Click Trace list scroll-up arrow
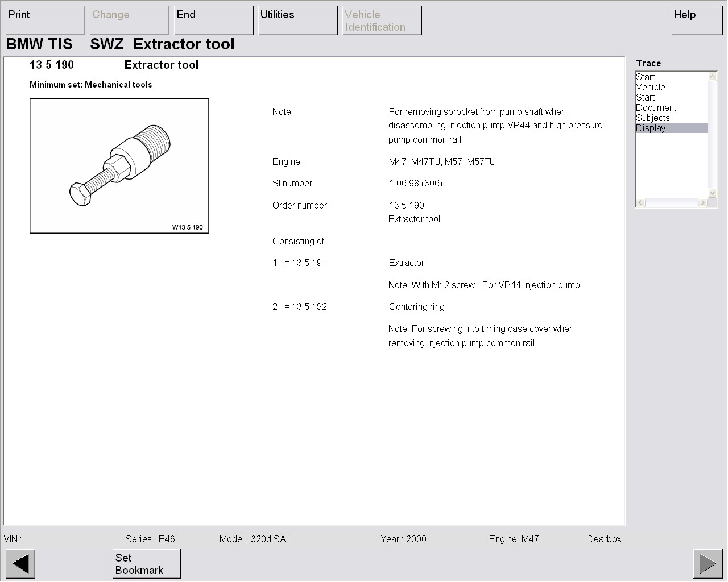 click(713, 76)
